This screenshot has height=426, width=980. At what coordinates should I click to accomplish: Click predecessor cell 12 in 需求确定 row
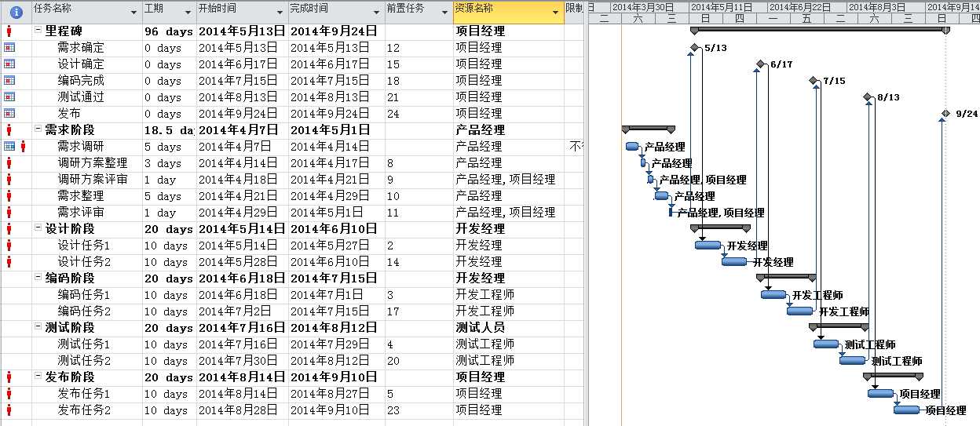tap(419, 48)
